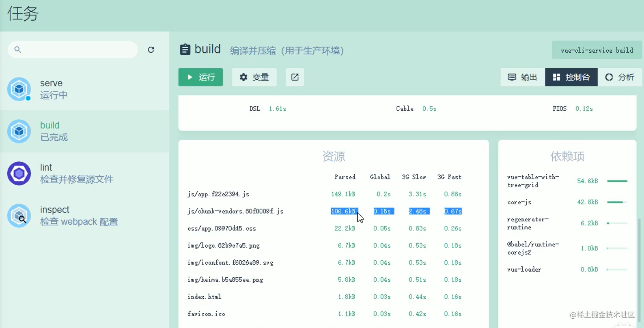Select the js/chunk-vendors.80f0009f.js asset
The width and height of the screenshot is (644, 328).
pos(235,211)
